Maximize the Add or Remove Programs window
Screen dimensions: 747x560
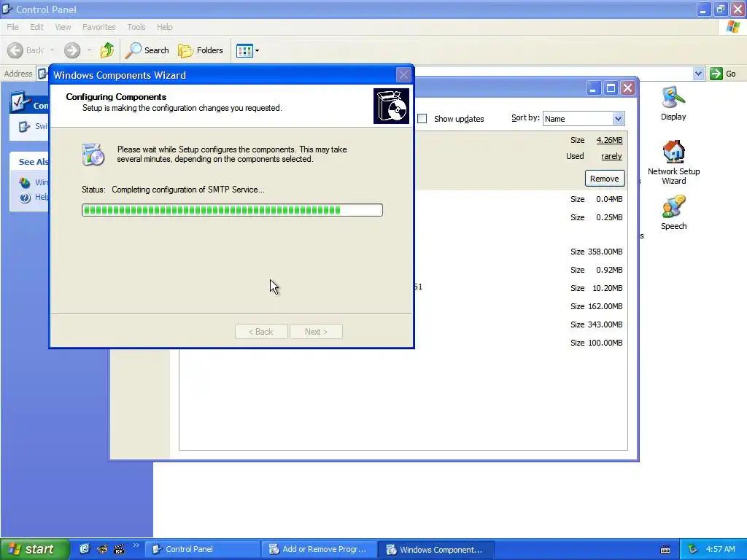(611, 88)
